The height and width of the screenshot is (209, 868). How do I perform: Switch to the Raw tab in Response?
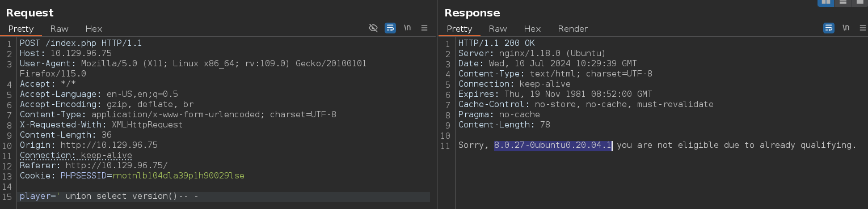pos(498,28)
